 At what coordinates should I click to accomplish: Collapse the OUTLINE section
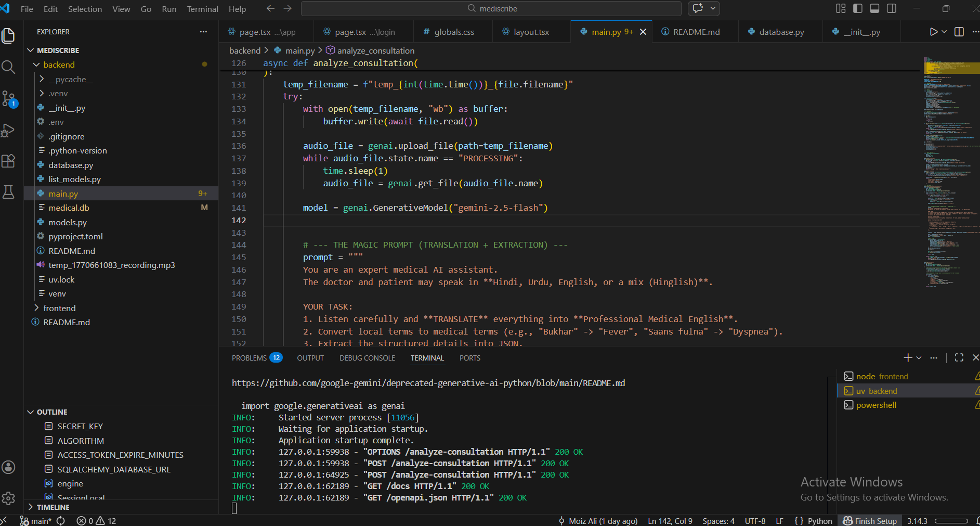(x=52, y=412)
